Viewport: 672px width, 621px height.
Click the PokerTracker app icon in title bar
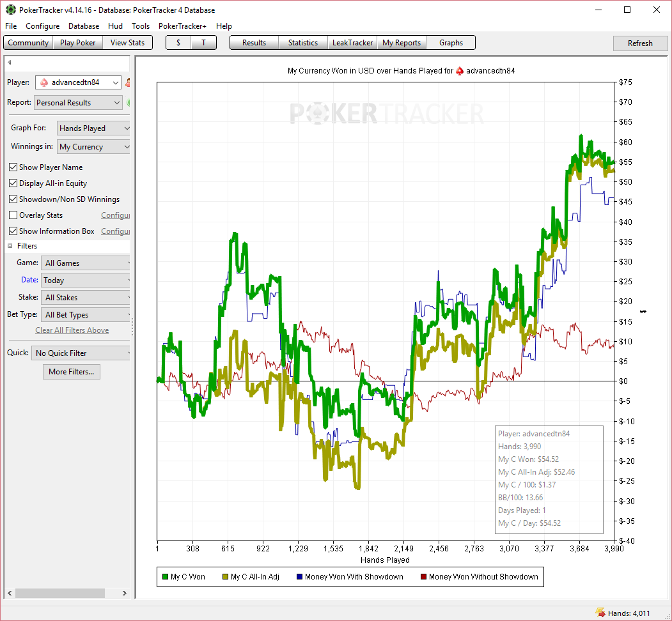(x=10, y=10)
